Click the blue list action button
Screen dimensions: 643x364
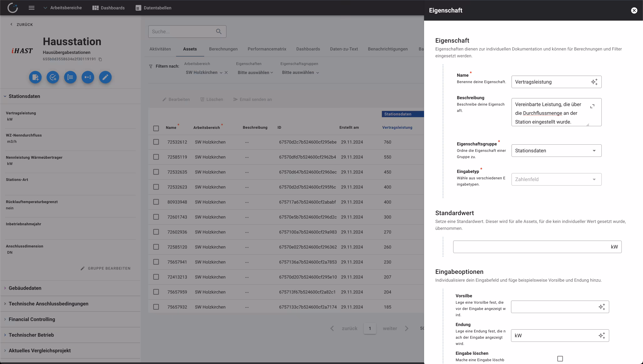(x=70, y=77)
